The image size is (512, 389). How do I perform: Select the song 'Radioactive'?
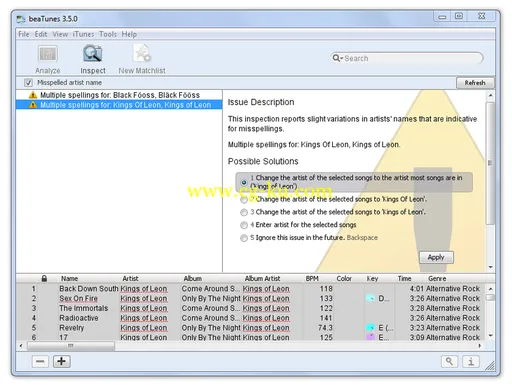coord(79,318)
